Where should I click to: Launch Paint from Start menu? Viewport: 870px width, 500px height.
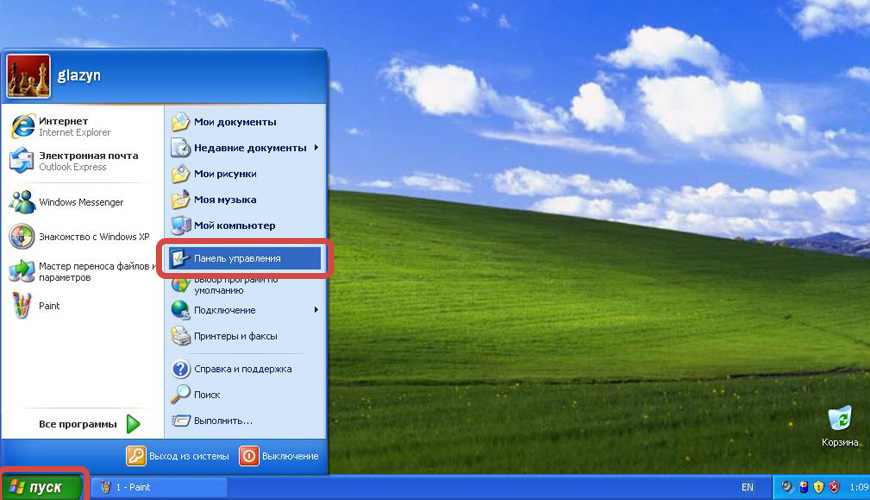point(22,305)
